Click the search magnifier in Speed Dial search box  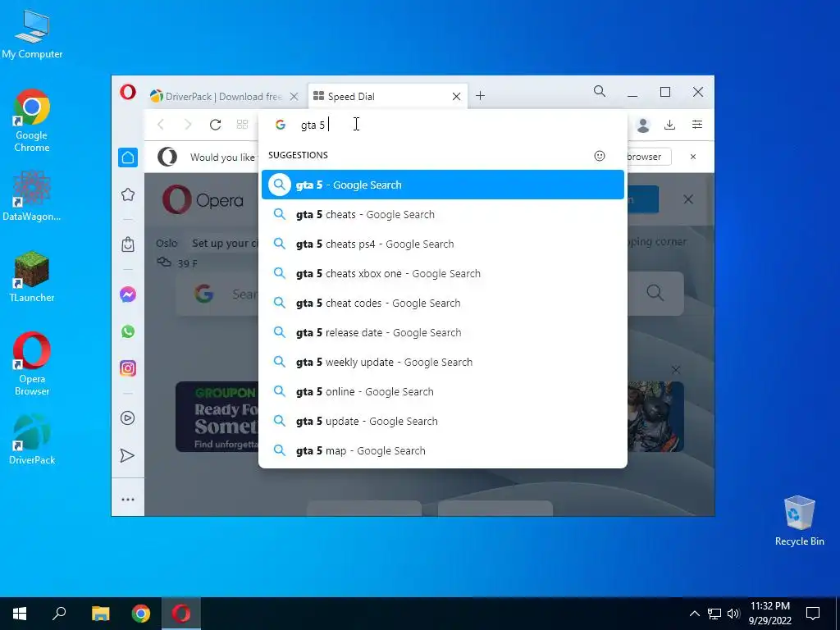[x=655, y=293]
